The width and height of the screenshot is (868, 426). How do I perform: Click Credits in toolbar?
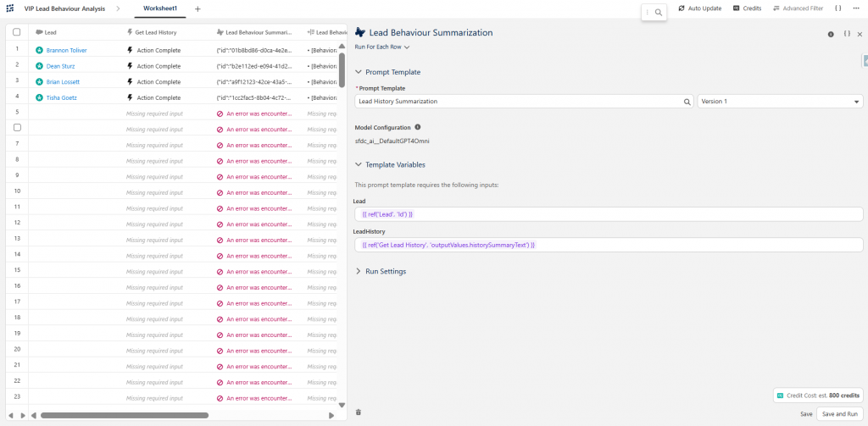(748, 8)
